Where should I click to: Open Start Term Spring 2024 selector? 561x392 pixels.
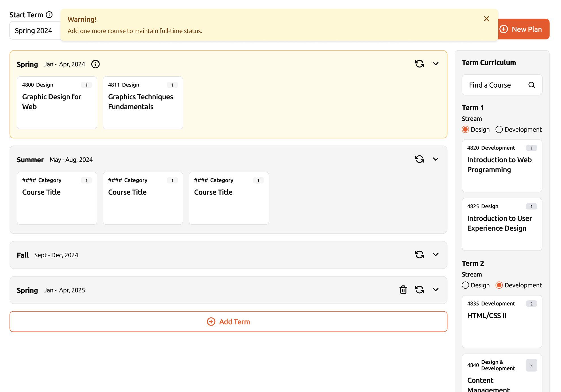point(34,31)
